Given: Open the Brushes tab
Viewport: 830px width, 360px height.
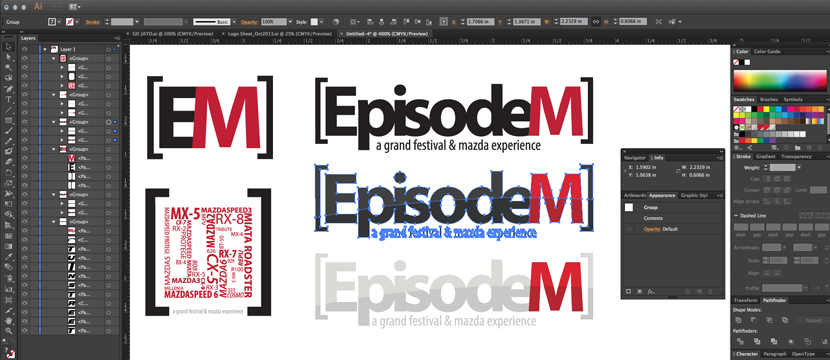Looking at the screenshot, I should coord(769,99).
